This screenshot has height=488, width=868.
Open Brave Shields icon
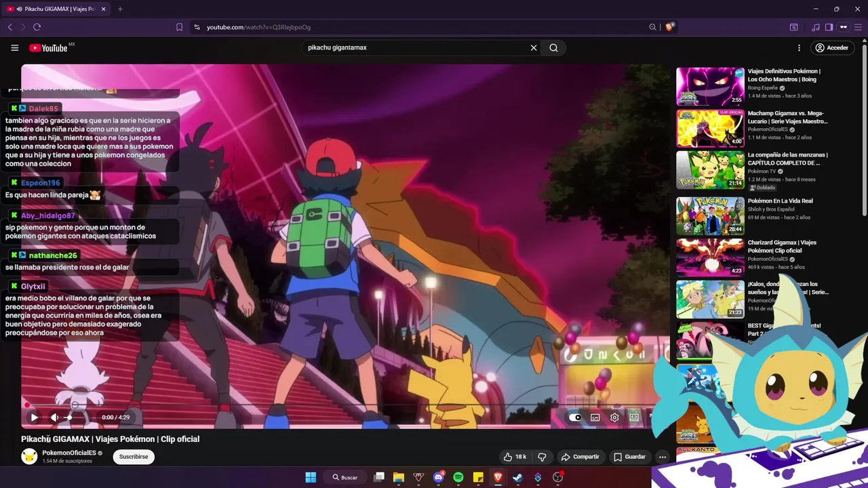(670, 27)
